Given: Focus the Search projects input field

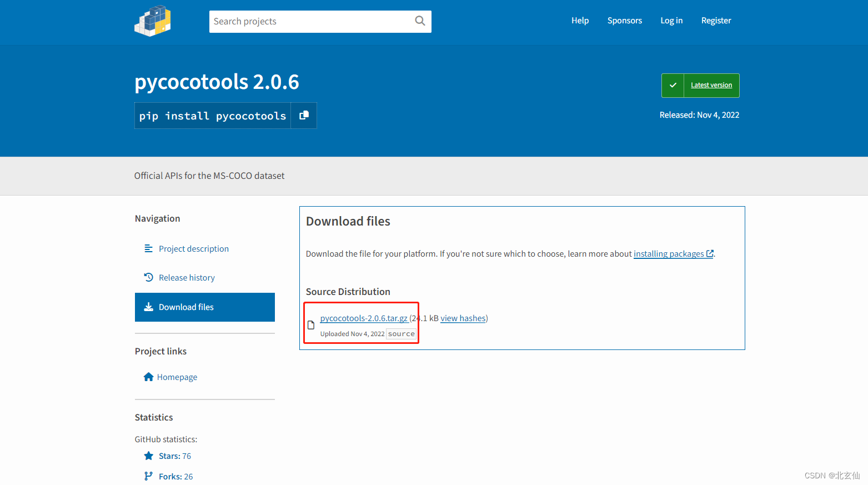Looking at the screenshot, I should click(311, 22).
